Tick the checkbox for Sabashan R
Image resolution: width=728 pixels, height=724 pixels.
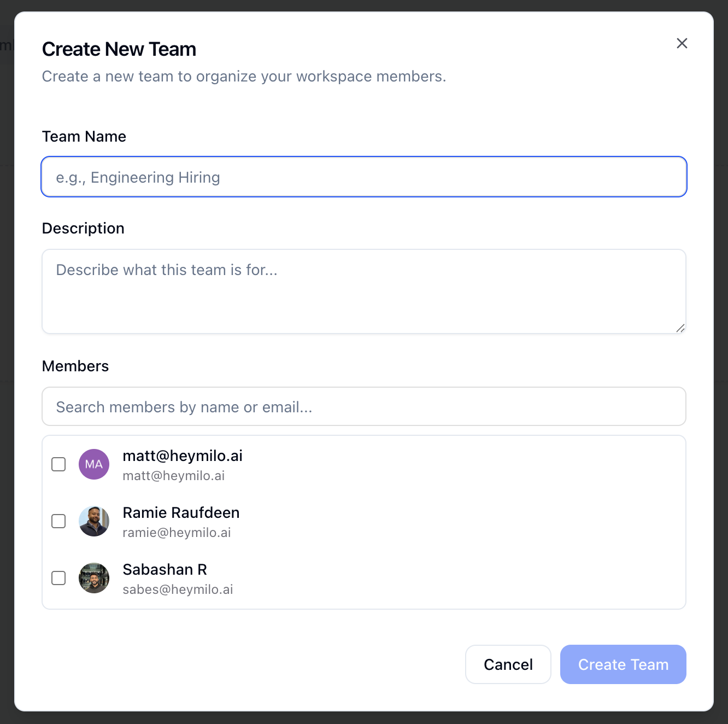(58, 578)
